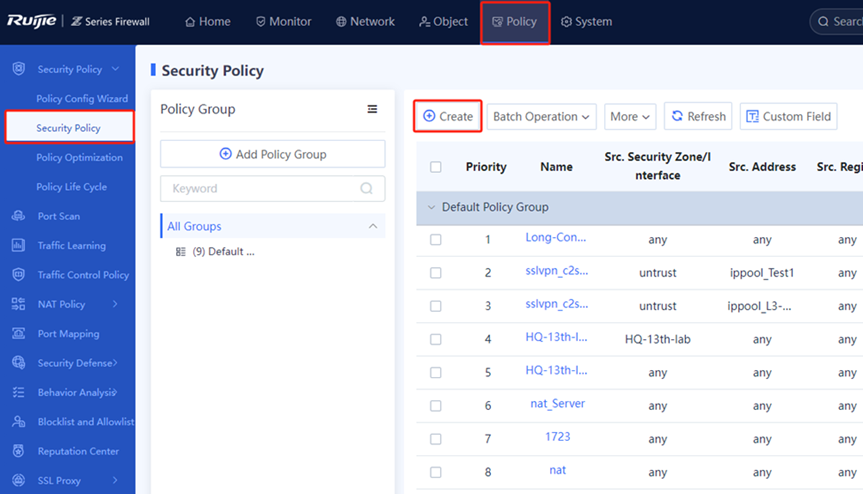Open the Batch Operation dropdown
863x494 pixels.
point(541,116)
